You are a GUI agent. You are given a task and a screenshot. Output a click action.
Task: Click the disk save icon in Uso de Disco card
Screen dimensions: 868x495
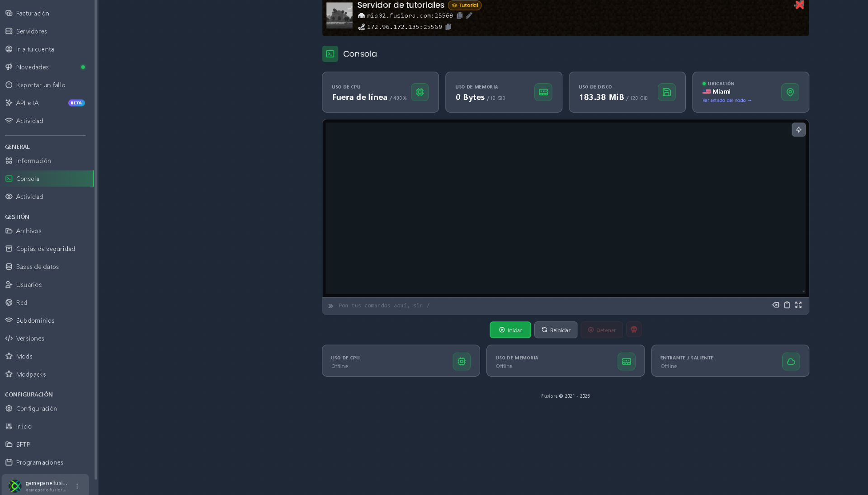(666, 92)
